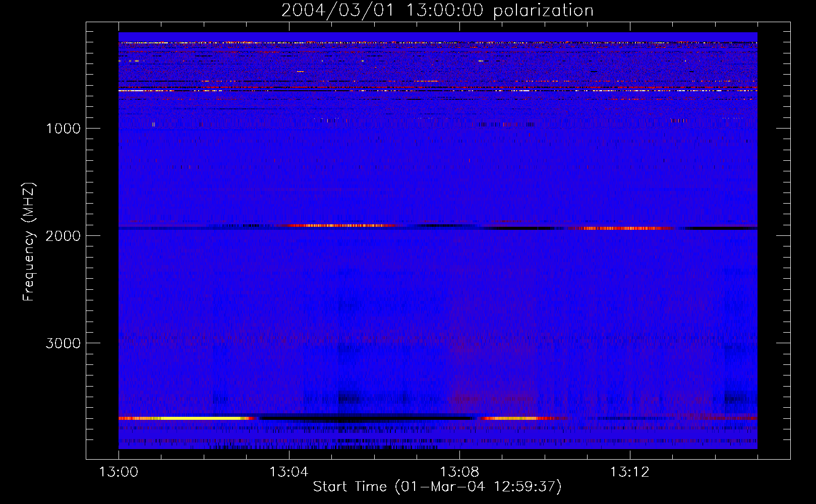The width and height of the screenshot is (816, 504).
Task: Click the 13:08 time tick label
Action: (459, 472)
